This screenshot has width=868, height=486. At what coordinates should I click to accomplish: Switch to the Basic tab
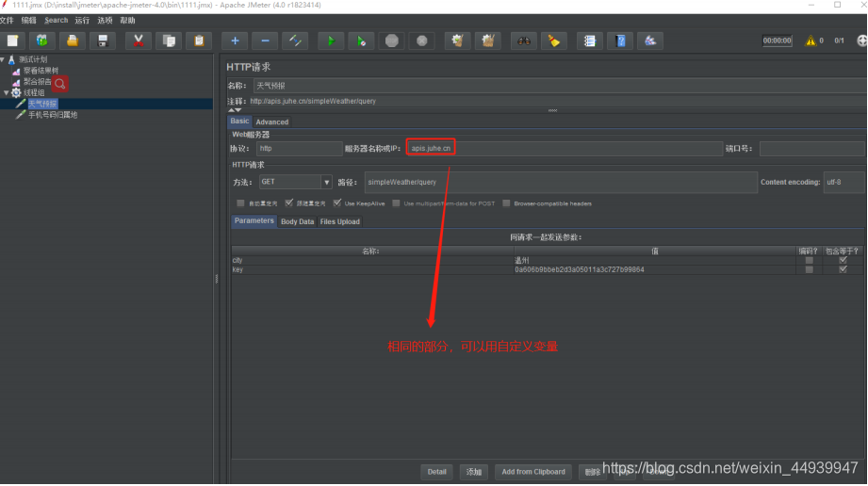pyautogui.click(x=239, y=121)
